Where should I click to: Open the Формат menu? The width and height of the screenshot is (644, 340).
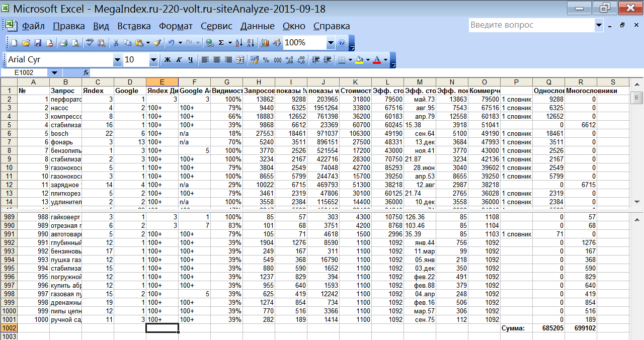click(x=176, y=26)
